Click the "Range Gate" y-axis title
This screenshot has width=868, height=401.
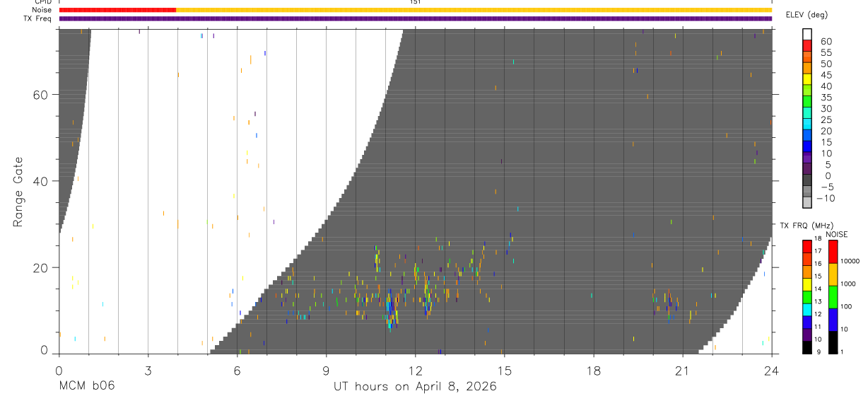pyautogui.click(x=18, y=192)
